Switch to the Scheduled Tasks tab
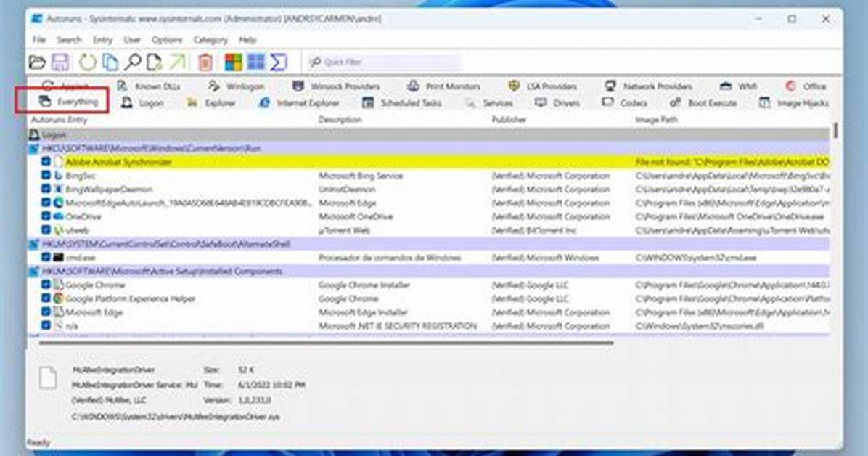The height and width of the screenshot is (456, 868). click(401, 103)
